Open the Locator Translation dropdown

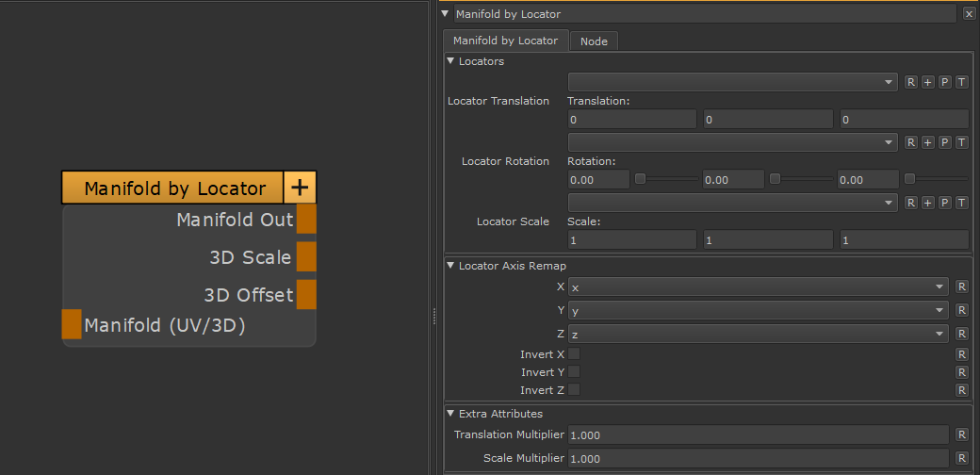pyautogui.click(x=732, y=83)
